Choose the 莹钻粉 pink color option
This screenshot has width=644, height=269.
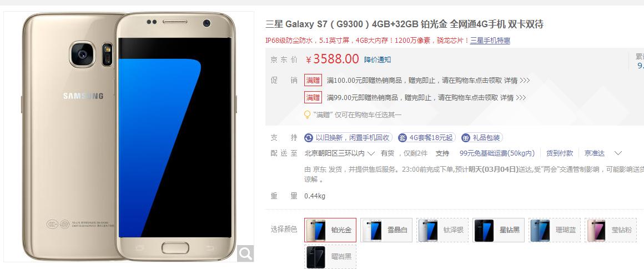click(x=611, y=230)
